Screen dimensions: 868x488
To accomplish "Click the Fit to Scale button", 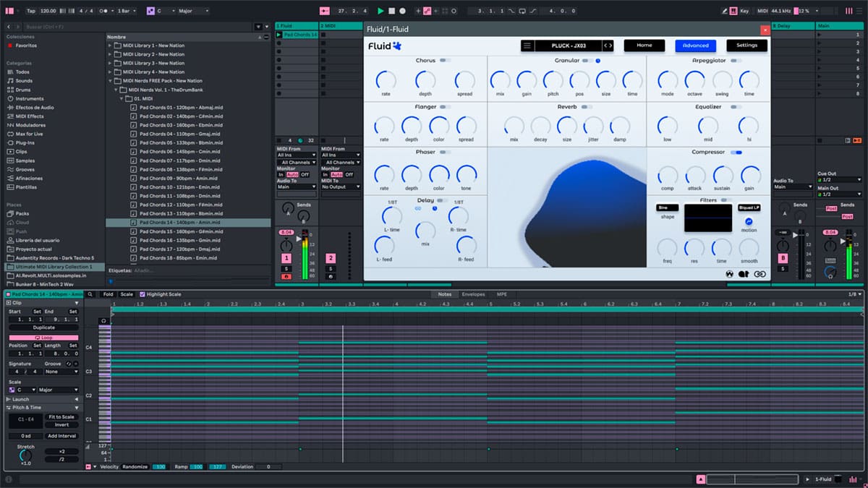I will (61, 417).
